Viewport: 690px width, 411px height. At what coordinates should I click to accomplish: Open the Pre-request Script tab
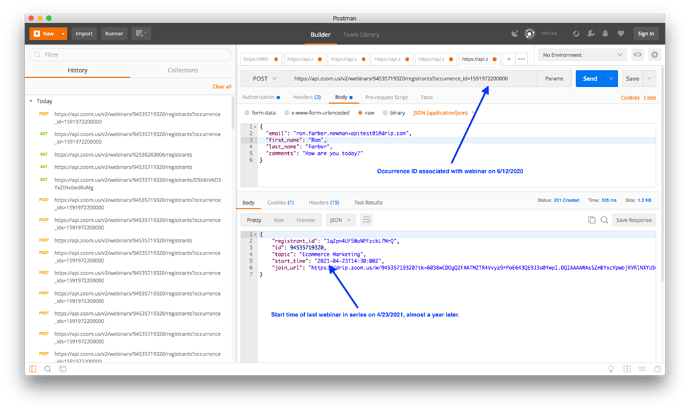(386, 97)
